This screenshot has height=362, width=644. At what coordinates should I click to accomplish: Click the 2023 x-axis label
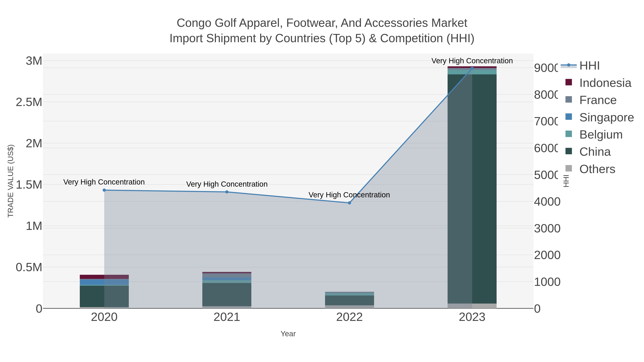[x=472, y=317]
